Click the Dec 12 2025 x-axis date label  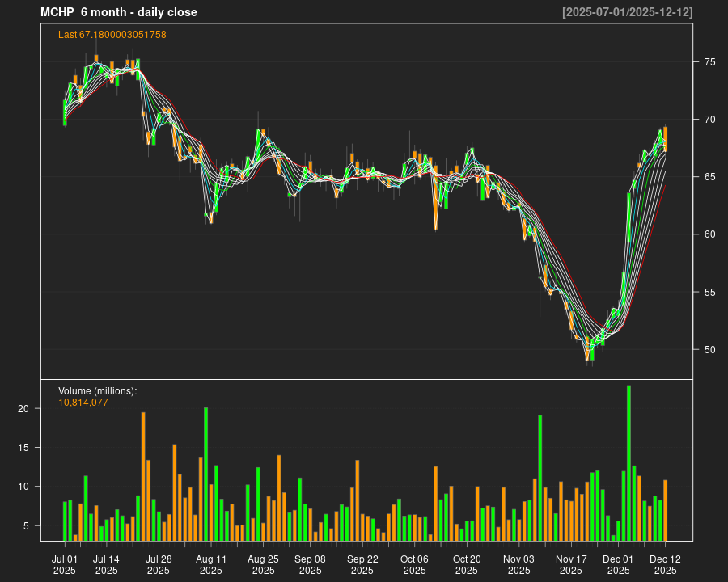(x=665, y=564)
